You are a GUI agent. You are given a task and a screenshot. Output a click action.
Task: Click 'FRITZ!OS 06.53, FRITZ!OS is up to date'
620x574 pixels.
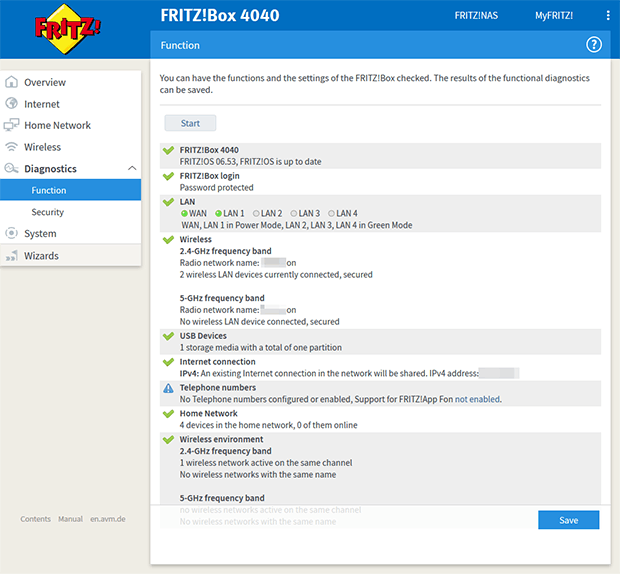250,162
